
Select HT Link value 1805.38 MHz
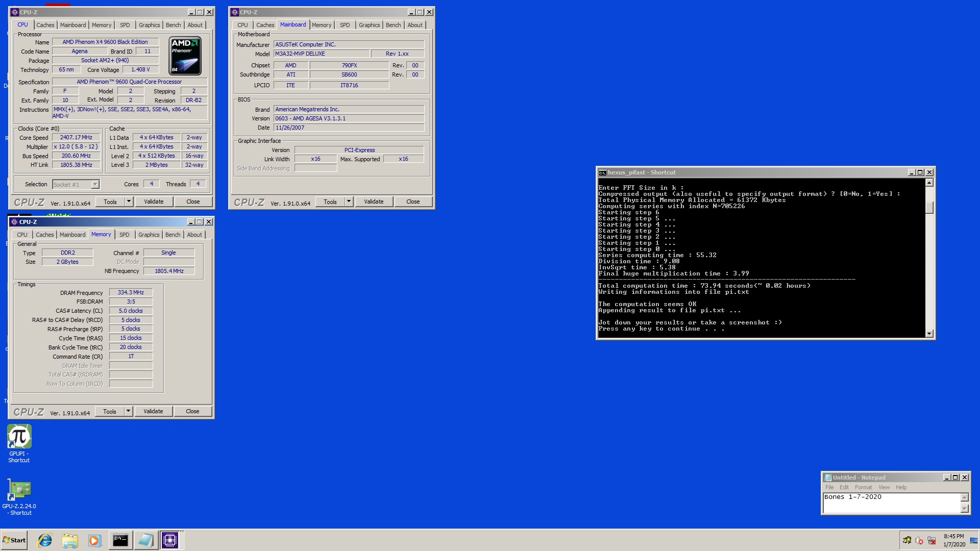coord(76,165)
